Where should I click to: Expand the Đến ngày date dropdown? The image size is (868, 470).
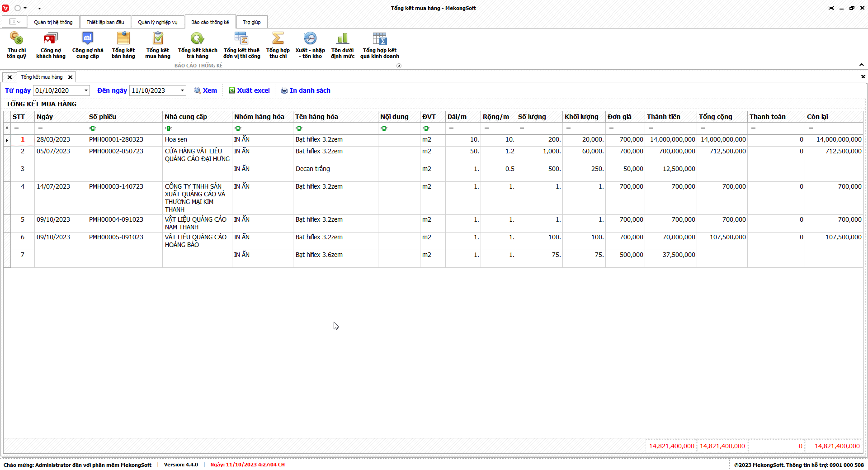(182, 90)
